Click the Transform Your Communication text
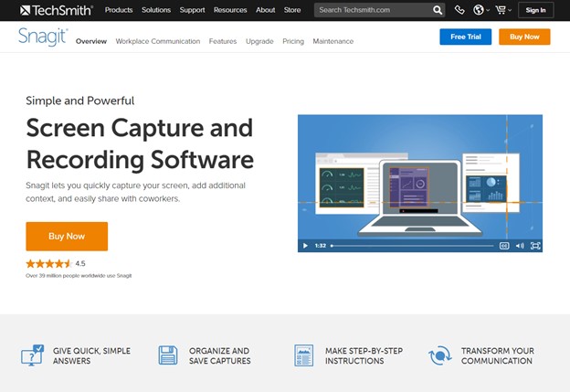Screen dimensions: 570x392 click(498, 355)
